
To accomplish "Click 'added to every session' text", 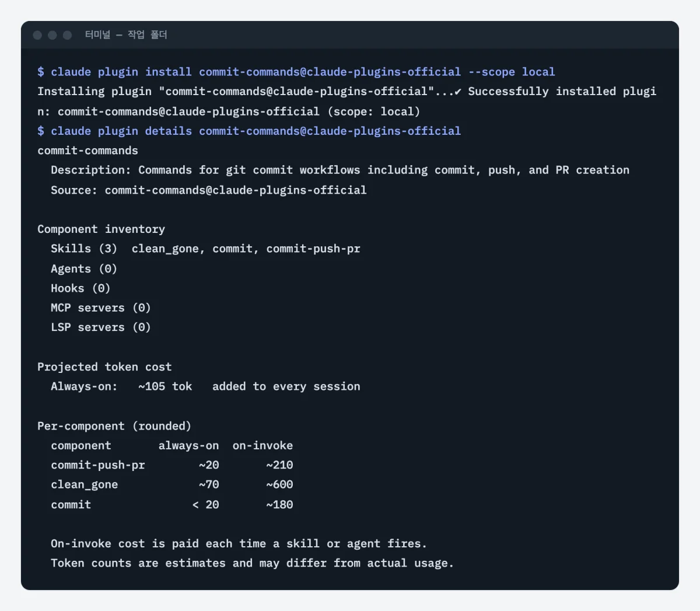I will (286, 387).
